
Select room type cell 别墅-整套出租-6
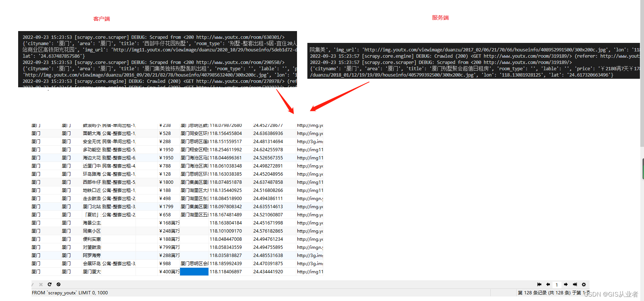119,158
